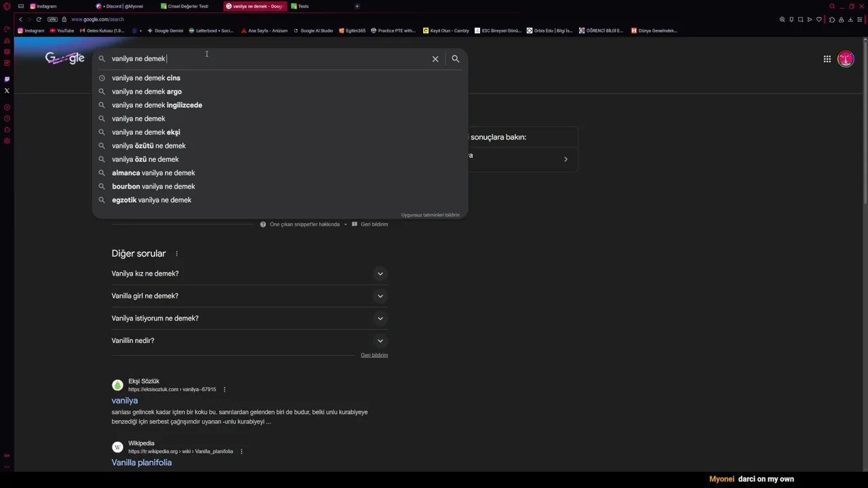Click inside the Google search input

pos(271,59)
